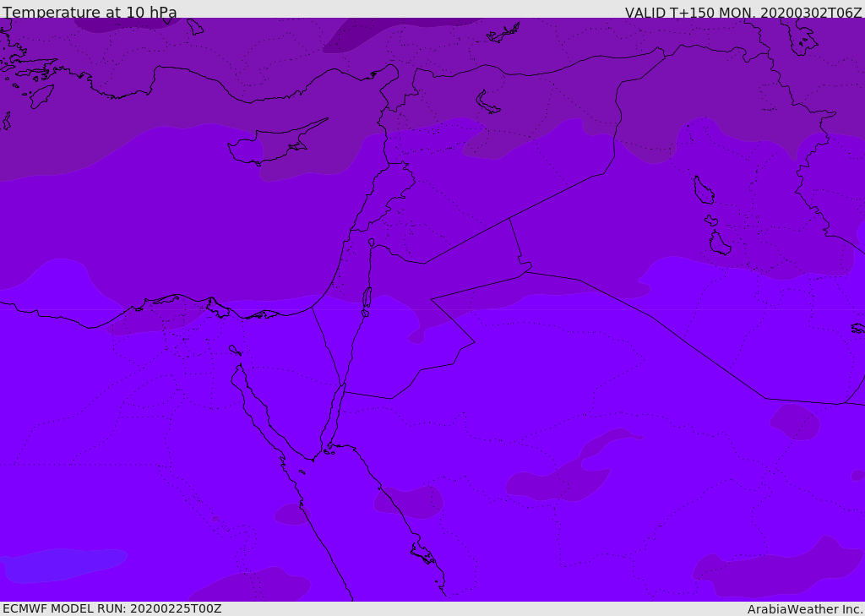This screenshot has height=616, width=865.
Task: Click the Dead Sea outline
Action: 367,298
